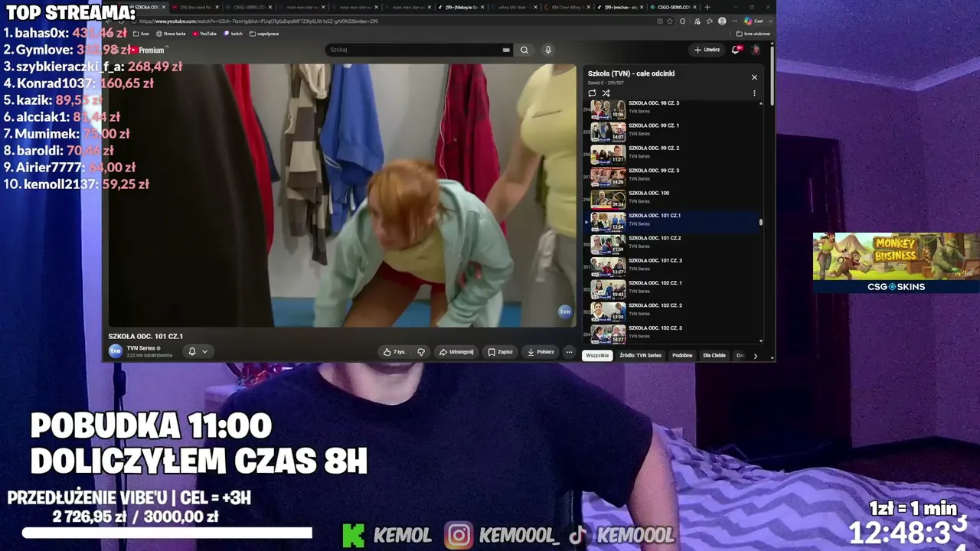Play SZKOŁA ODC. 99 CZ. 2 thumbnail
The width and height of the screenshot is (980, 551).
(608, 155)
